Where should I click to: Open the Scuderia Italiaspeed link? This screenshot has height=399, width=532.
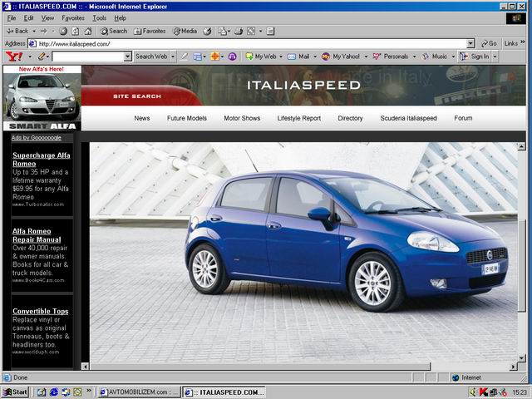click(408, 118)
